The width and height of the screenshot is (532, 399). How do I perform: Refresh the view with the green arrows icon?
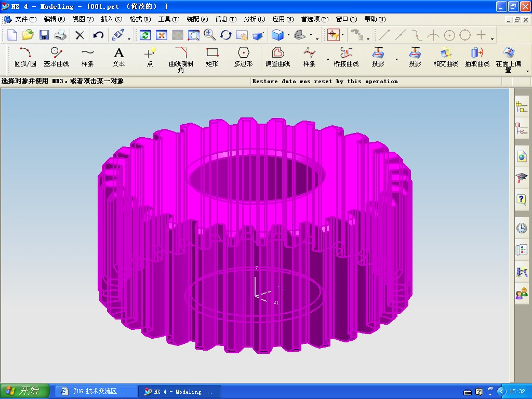point(145,35)
